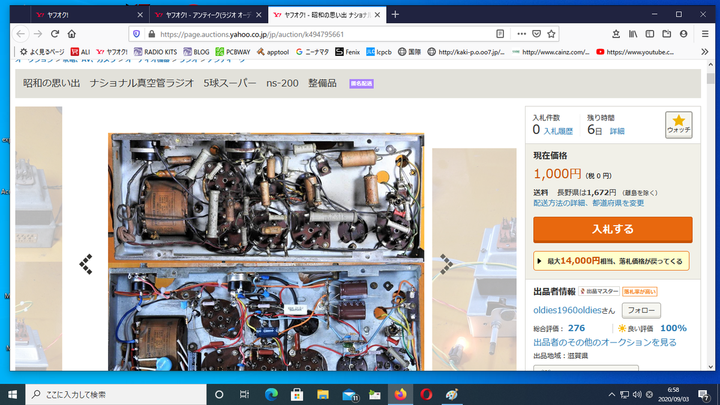Show previous product image arrow

pyautogui.click(x=87, y=263)
